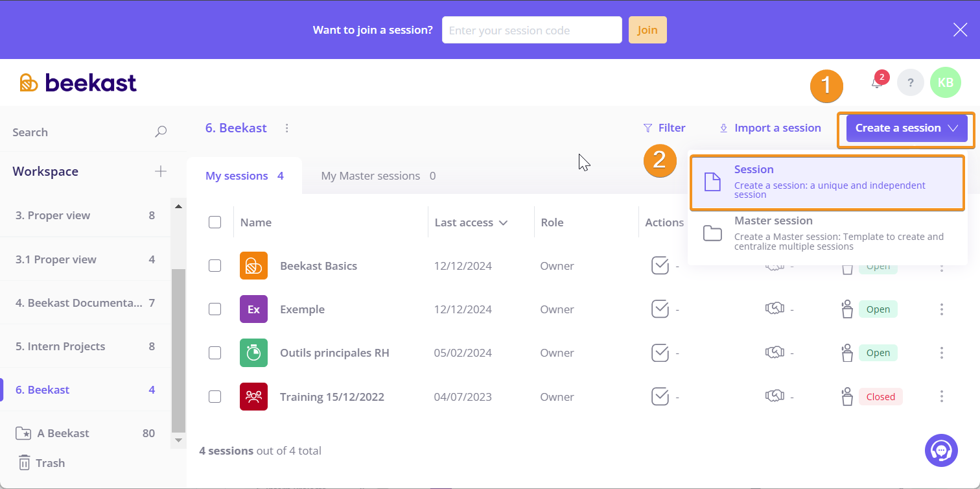
Task: Click the Role column header
Action: click(552, 222)
